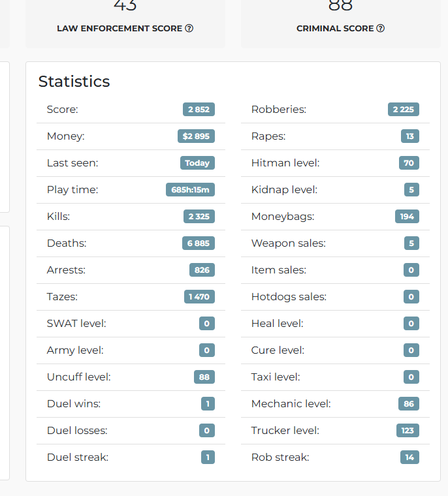Select the Arrests badge showing 826
Screen dimensions: 448x496
click(202, 270)
